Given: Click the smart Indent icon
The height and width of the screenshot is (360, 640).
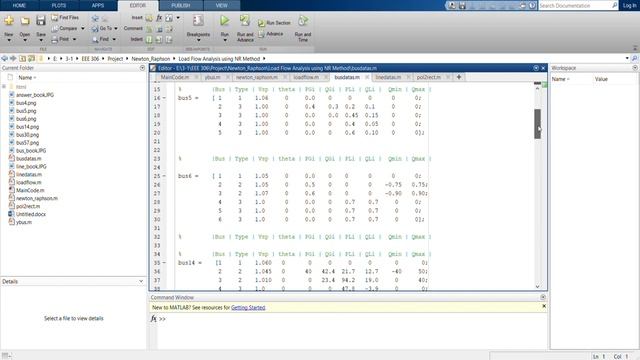Looking at the screenshot, I should coord(149,40).
